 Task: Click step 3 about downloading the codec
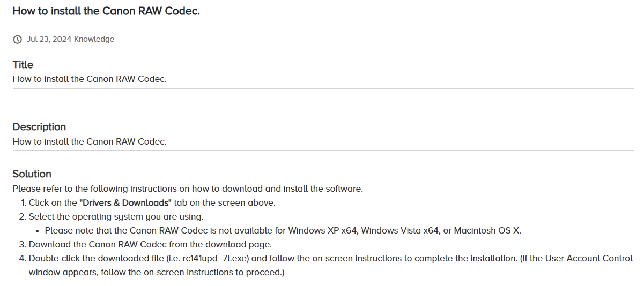click(150, 245)
